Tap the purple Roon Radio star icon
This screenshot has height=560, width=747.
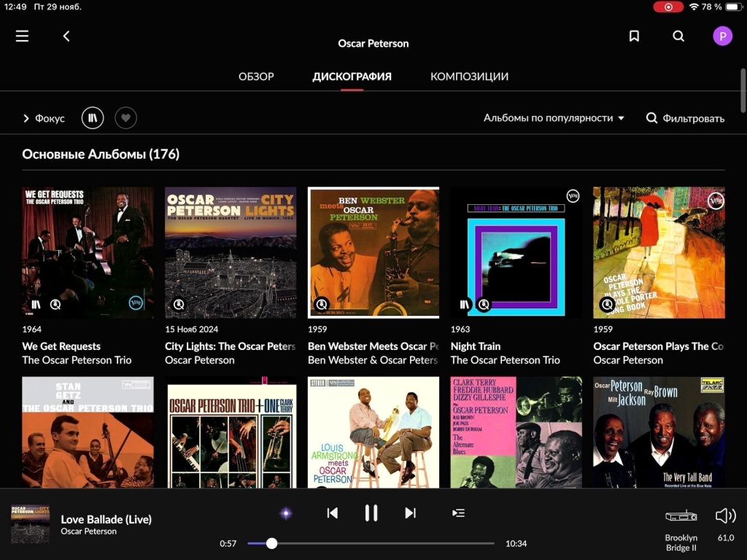point(286,513)
